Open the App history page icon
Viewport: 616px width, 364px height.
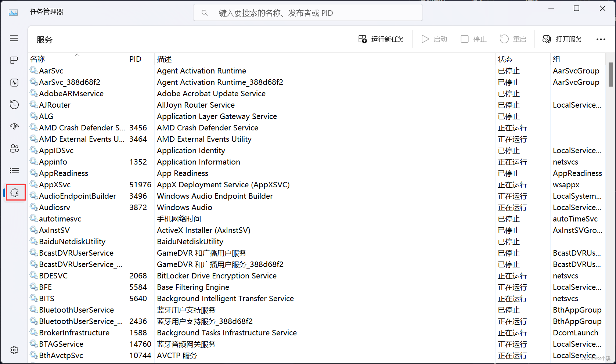click(14, 105)
